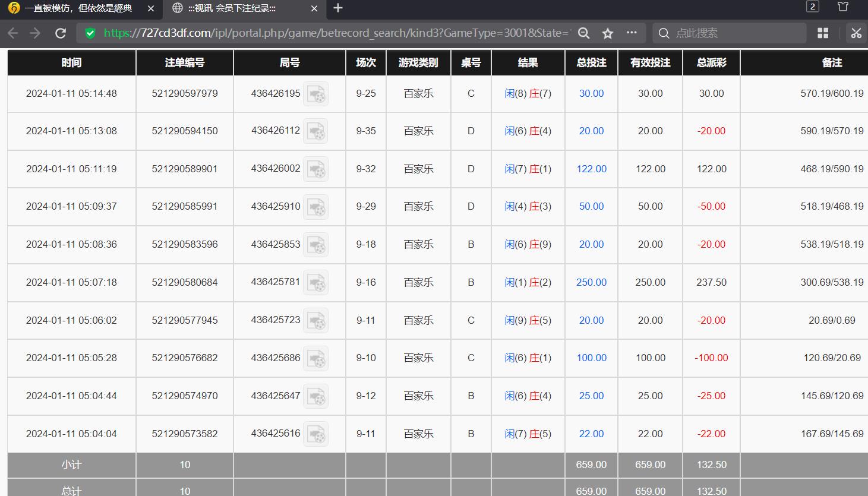Click the address bar URL field
Image resolution: width=868 pixels, height=496 pixels.
337,33
